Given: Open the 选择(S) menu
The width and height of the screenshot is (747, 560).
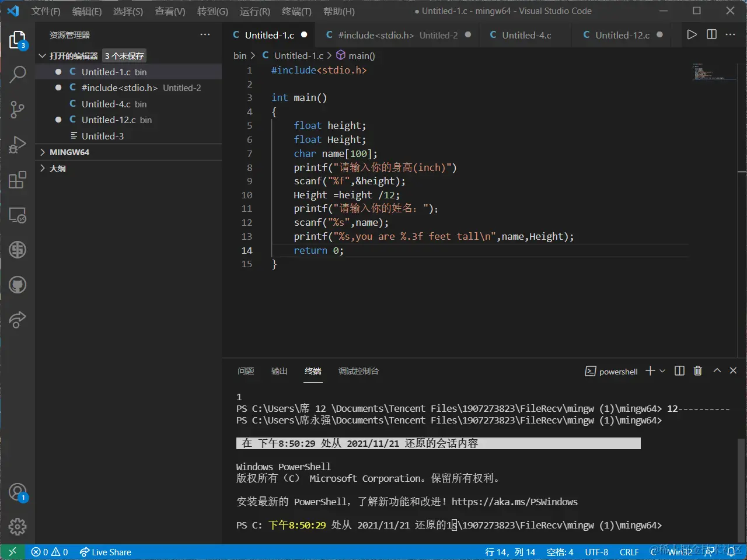Looking at the screenshot, I should click(128, 11).
